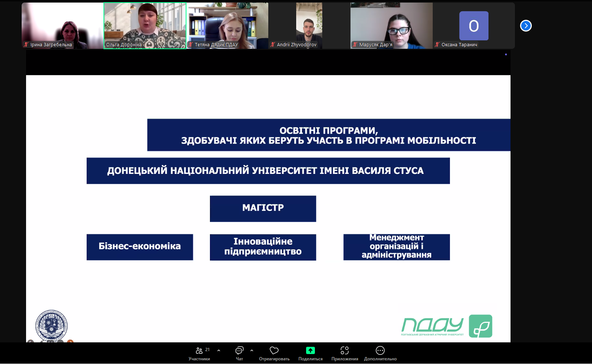Open the Приложения apps icon

tap(345, 350)
